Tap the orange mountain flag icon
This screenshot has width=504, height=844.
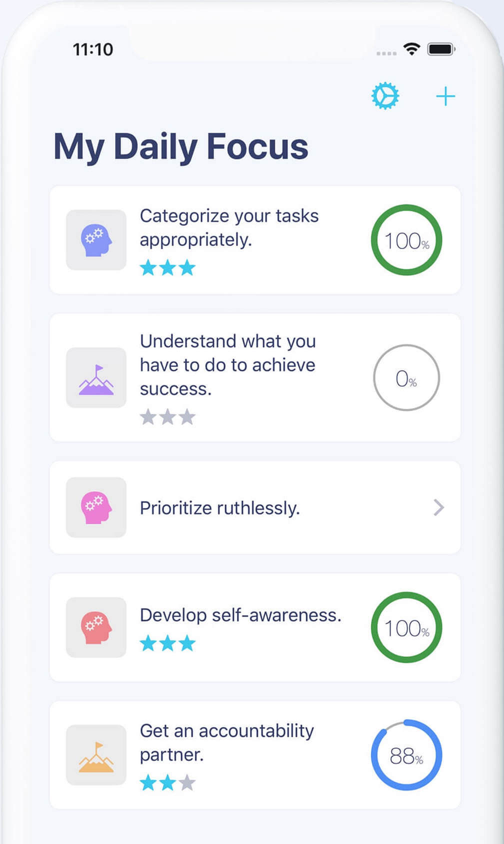pyautogui.click(x=96, y=755)
